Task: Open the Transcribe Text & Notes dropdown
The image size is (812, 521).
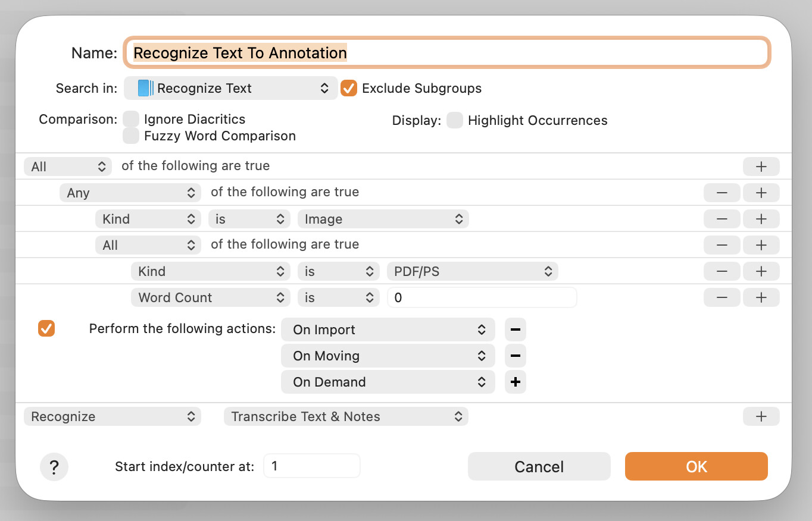Action: [346, 416]
